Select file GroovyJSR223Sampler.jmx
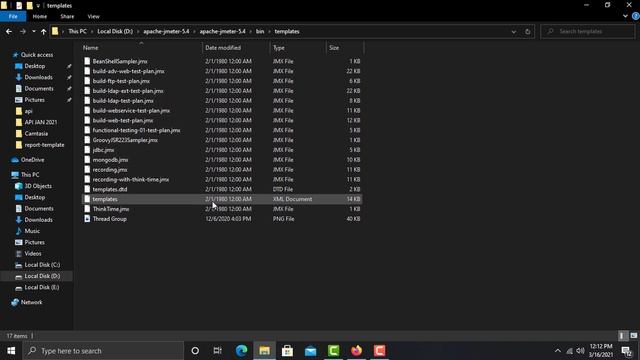This screenshot has width=640, height=360. click(x=125, y=140)
